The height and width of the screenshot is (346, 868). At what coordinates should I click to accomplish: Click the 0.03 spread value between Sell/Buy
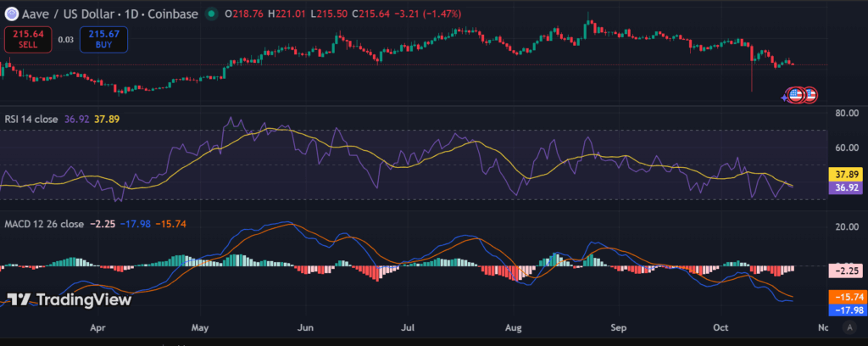pyautogui.click(x=65, y=39)
